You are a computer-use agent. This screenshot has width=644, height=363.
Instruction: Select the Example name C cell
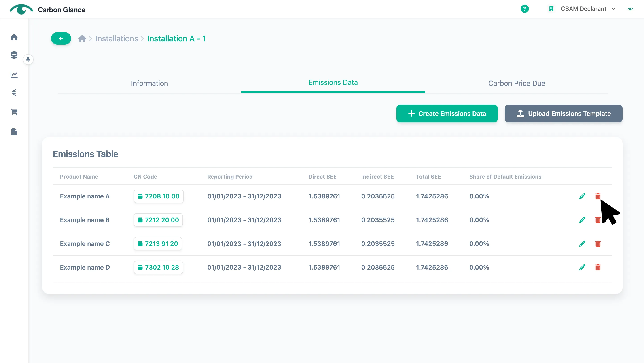(x=85, y=244)
